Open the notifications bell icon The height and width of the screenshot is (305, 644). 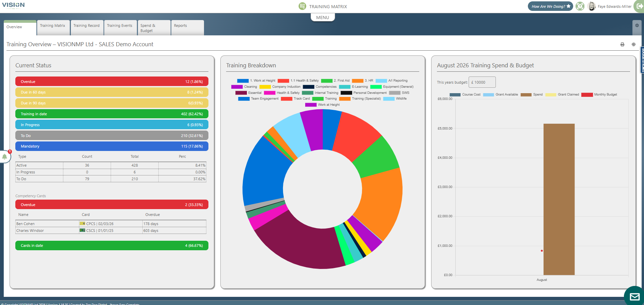pyautogui.click(x=5, y=157)
